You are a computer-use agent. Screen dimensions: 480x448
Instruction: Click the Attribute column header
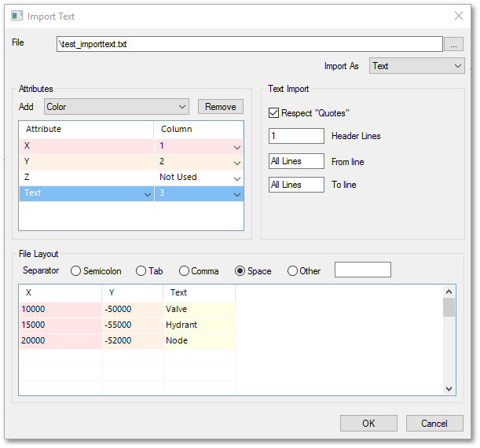[x=86, y=129]
